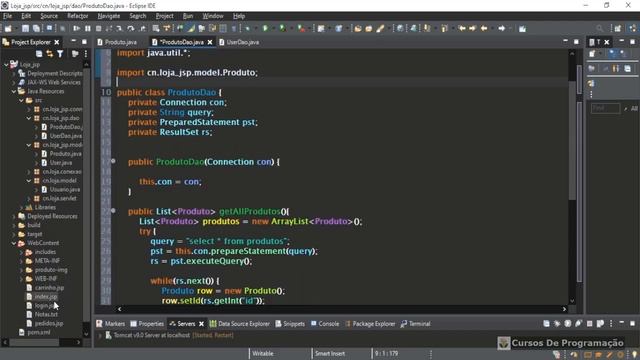Click Link with Editor in Project Explorer
This screenshot has height=360, width=640.
tap(49, 53)
